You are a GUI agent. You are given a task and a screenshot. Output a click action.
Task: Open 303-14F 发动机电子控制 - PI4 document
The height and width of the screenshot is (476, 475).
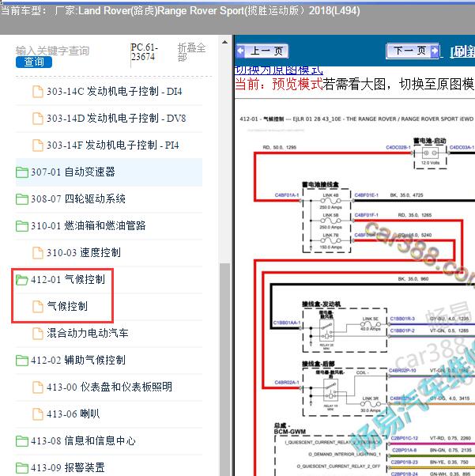click(x=112, y=145)
